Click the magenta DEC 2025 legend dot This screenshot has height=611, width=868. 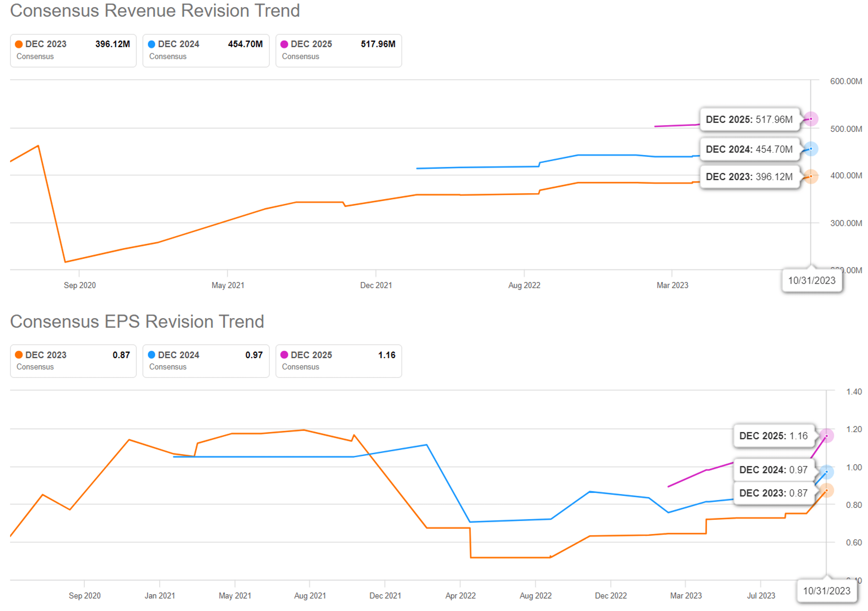click(285, 44)
